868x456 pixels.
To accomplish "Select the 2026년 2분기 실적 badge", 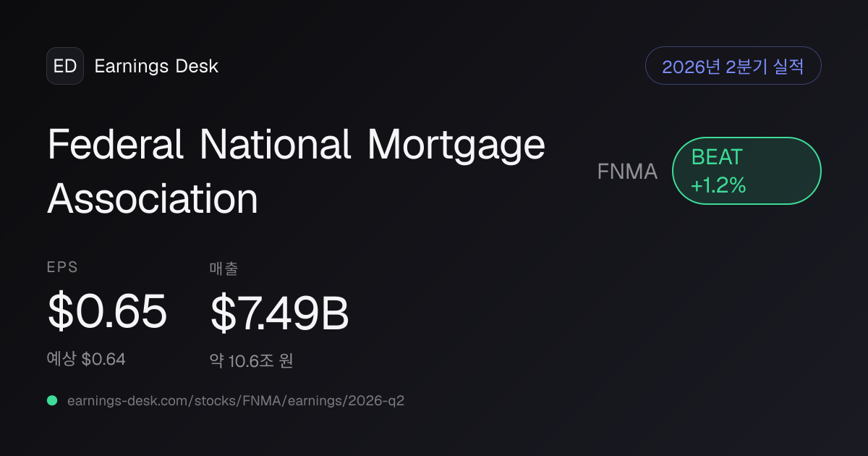I will pyautogui.click(x=733, y=66).
